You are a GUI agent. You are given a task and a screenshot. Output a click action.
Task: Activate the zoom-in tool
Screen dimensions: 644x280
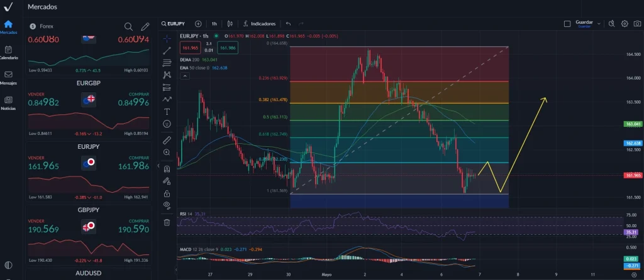click(167, 152)
